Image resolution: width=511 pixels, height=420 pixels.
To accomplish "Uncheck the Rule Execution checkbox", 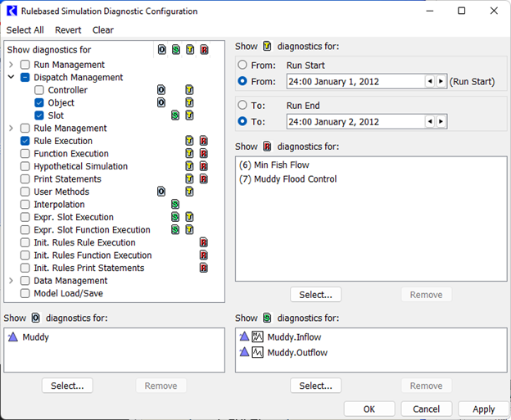I will click(25, 141).
